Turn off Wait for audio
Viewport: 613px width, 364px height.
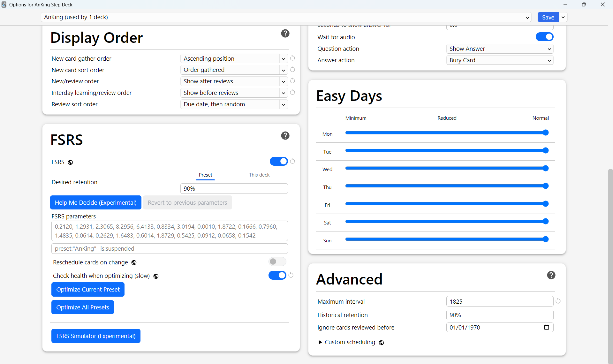[x=544, y=37]
